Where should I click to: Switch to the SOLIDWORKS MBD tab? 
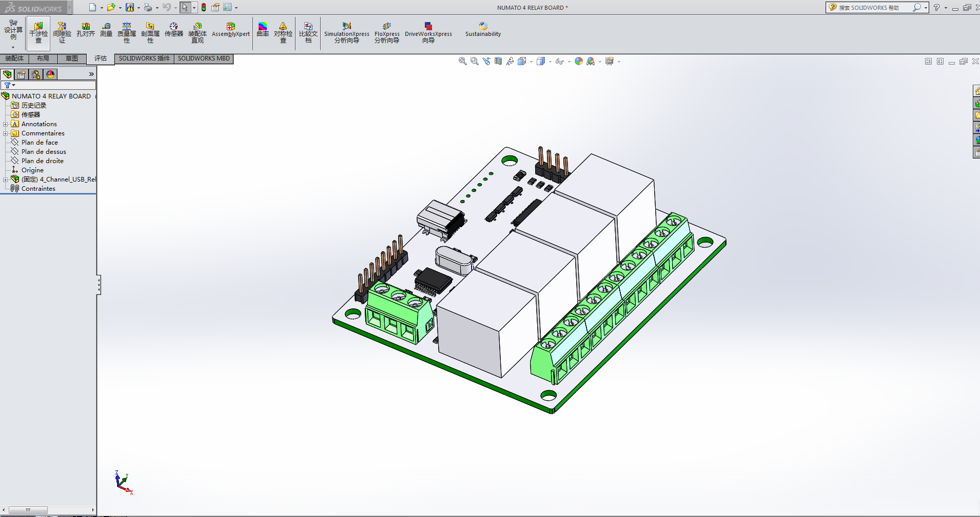tap(204, 58)
